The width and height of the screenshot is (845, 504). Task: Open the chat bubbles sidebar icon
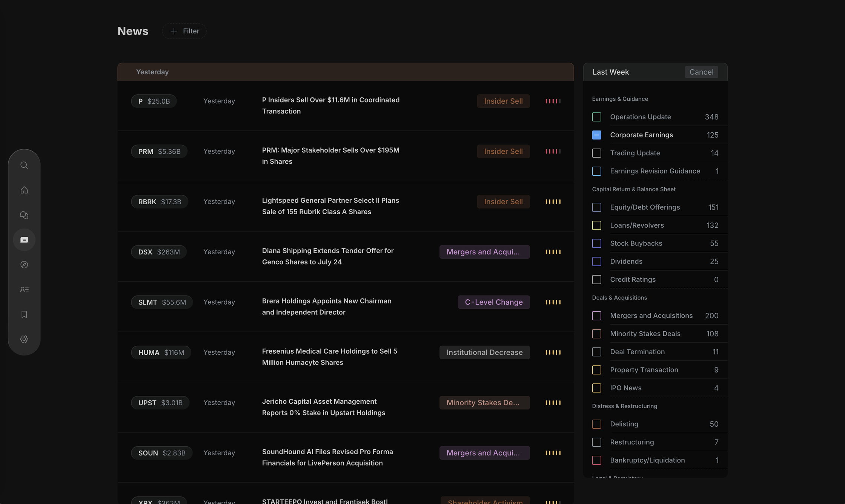24,215
